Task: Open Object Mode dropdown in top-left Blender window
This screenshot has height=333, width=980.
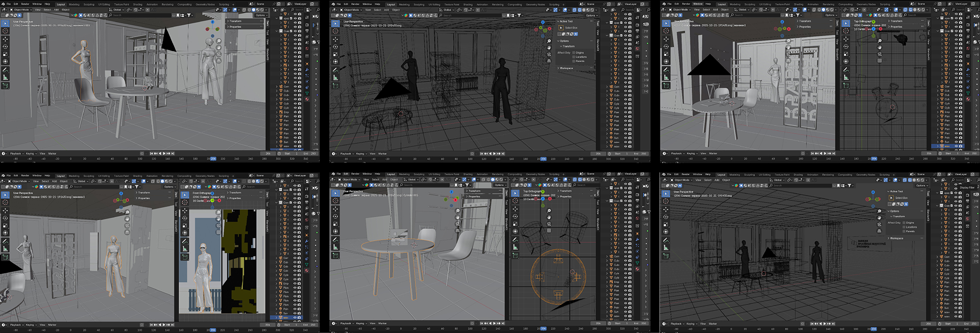Action: coord(21,10)
